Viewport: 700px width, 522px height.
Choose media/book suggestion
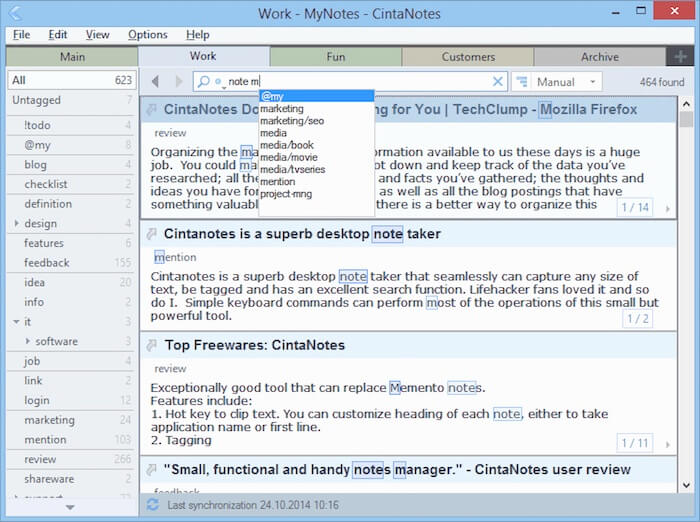coord(316,145)
